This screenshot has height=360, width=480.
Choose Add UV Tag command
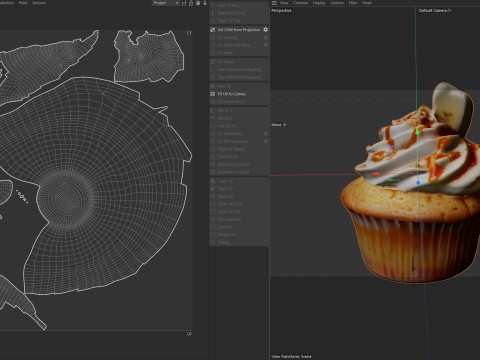point(228,6)
